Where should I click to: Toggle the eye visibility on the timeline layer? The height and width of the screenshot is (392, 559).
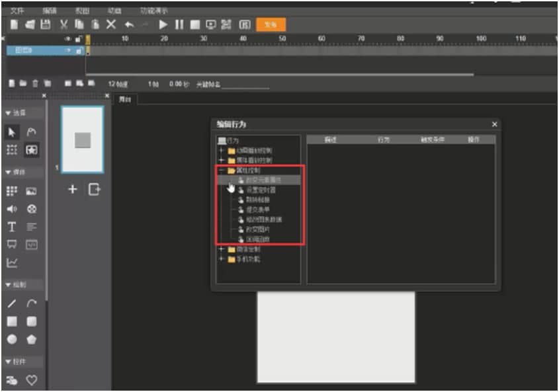click(67, 50)
